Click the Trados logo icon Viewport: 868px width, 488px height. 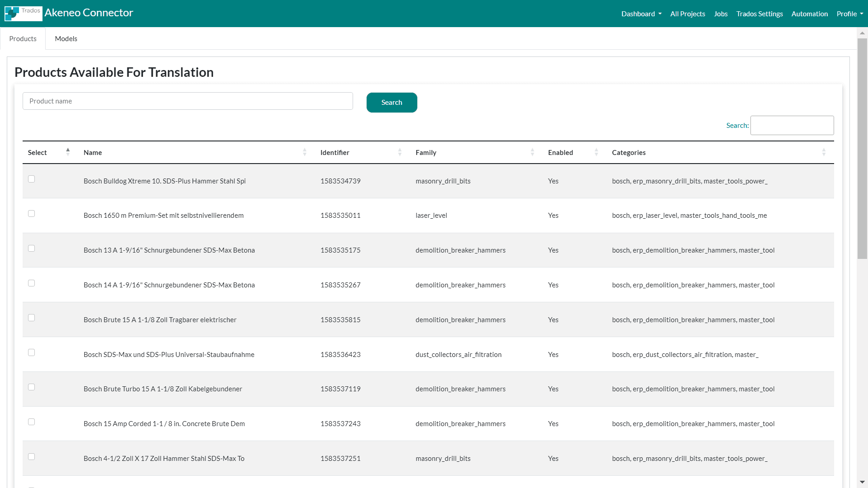click(x=24, y=14)
